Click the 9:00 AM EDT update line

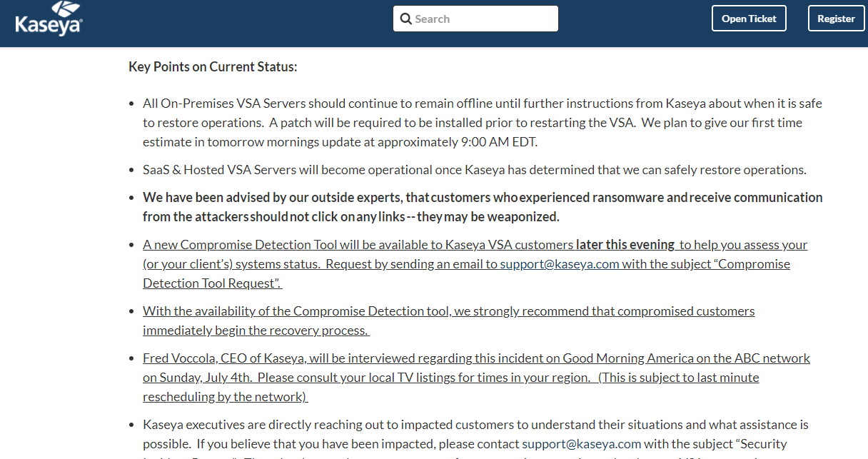[x=340, y=142]
